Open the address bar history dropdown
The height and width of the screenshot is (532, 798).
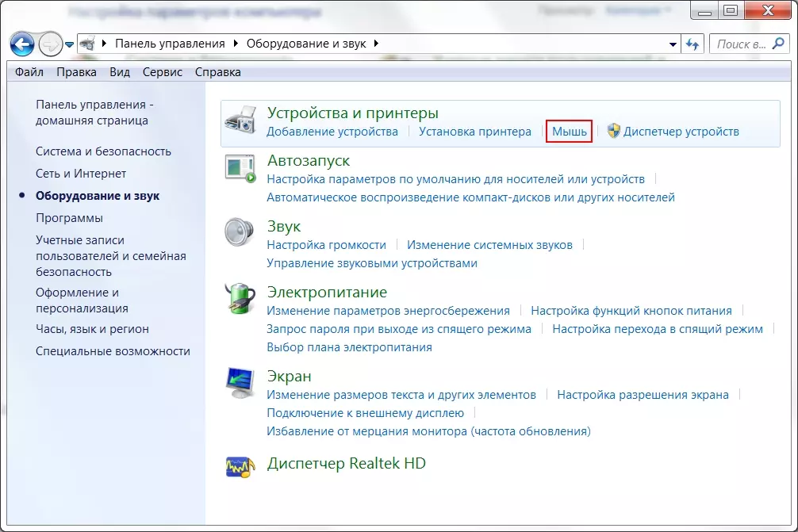coord(673,44)
